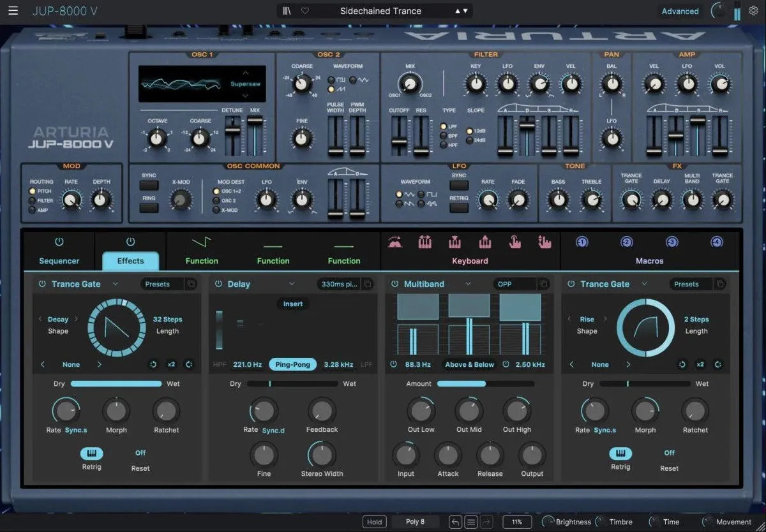This screenshot has height=532, width=766.
Task: Click undo arrow in bottom bar
Action: pos(455,522)
